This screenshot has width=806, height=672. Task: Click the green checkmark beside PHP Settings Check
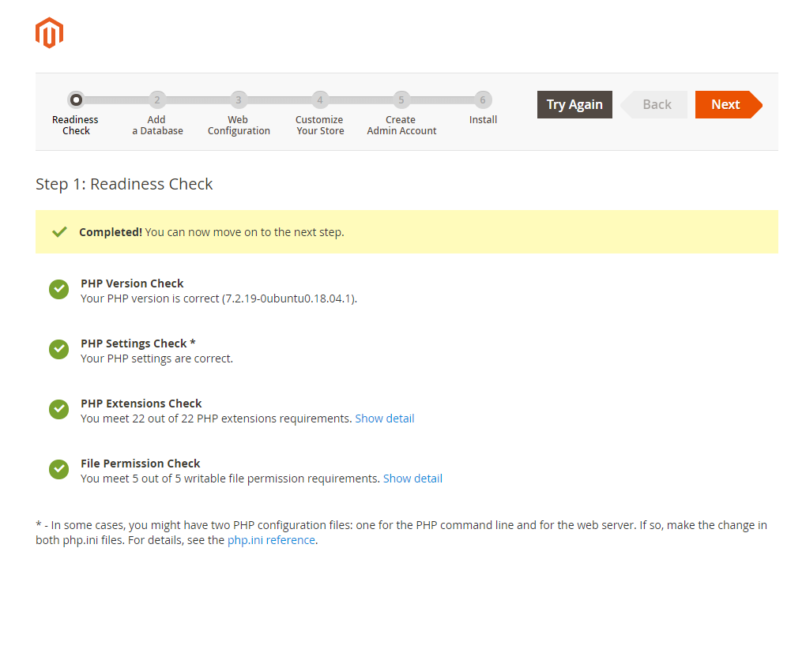(58, 349)
